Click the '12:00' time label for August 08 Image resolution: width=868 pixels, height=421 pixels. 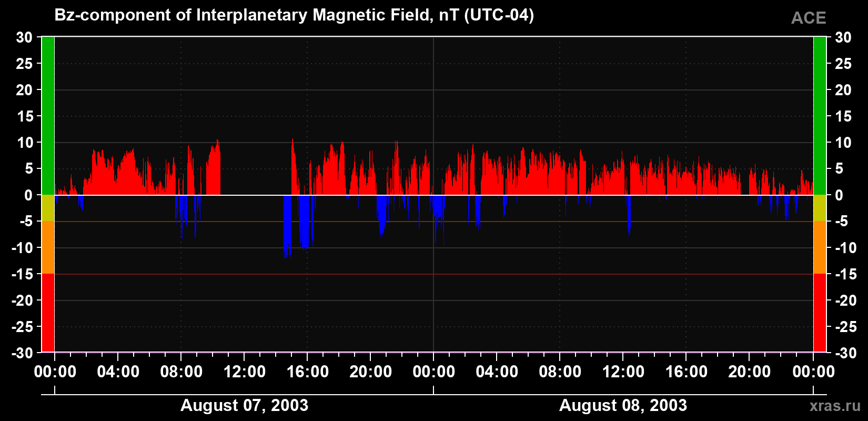click(623, 372)
